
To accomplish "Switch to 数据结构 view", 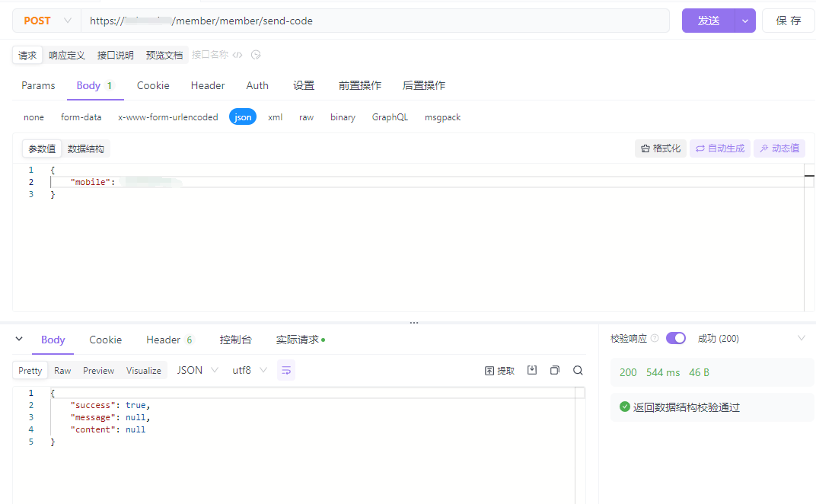I will pos(86,149).
